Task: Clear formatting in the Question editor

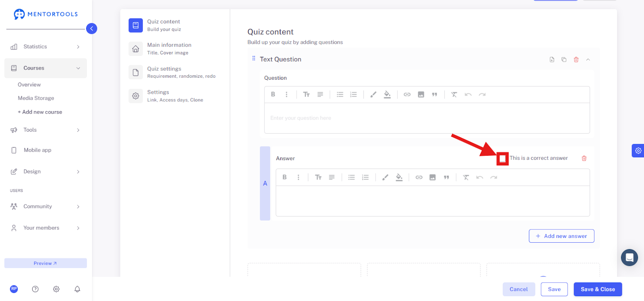Action: pyautogui.click(x=454, y=95)
